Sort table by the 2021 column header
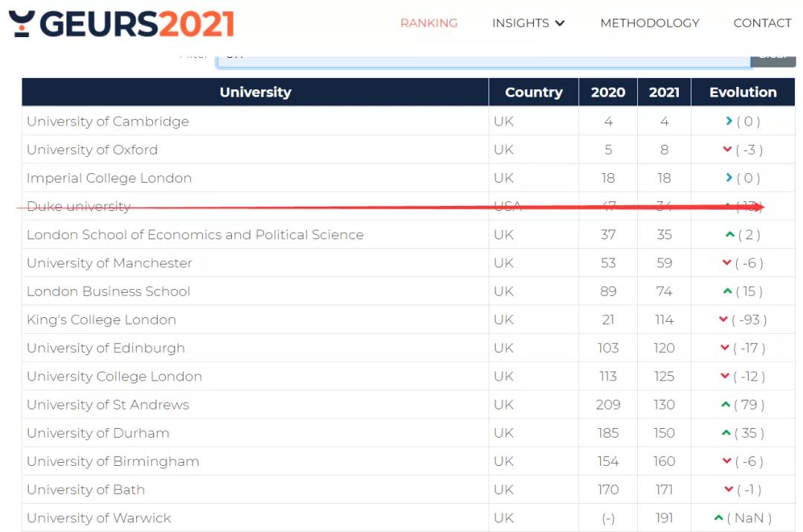This screenshot has height=532, width=803. (x=663, y=92)
